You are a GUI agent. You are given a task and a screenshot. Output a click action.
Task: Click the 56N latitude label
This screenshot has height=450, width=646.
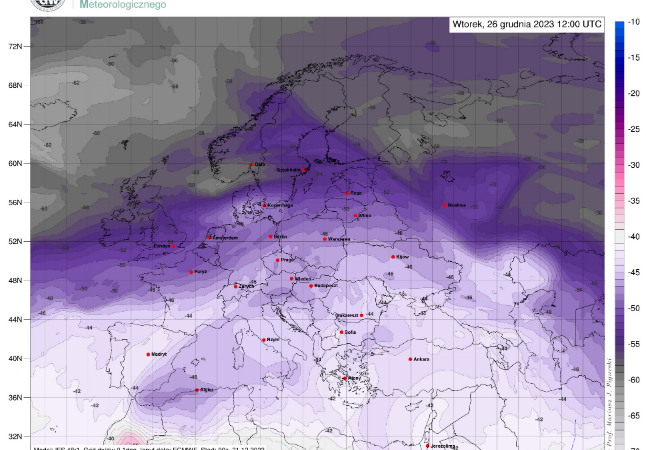click(15, 203)
